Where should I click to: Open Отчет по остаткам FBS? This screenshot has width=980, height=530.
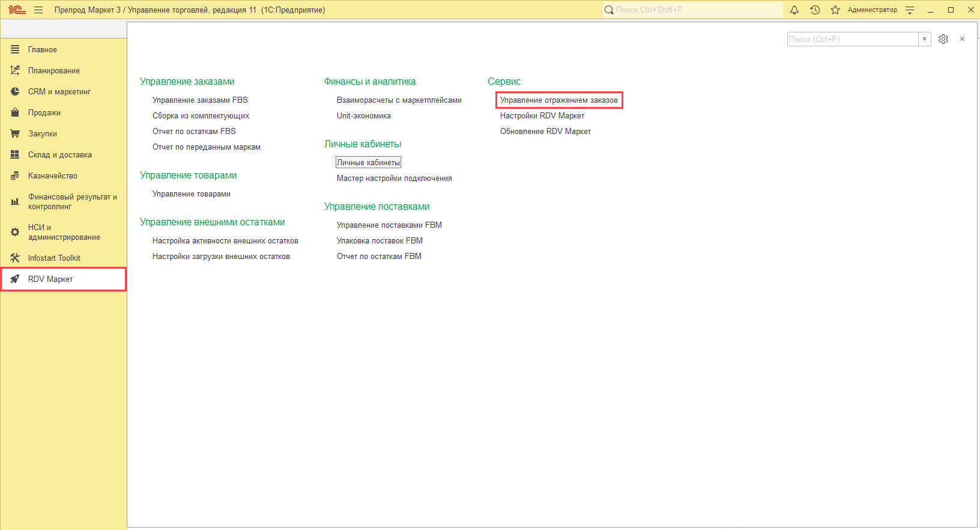(x=194, y=131)
